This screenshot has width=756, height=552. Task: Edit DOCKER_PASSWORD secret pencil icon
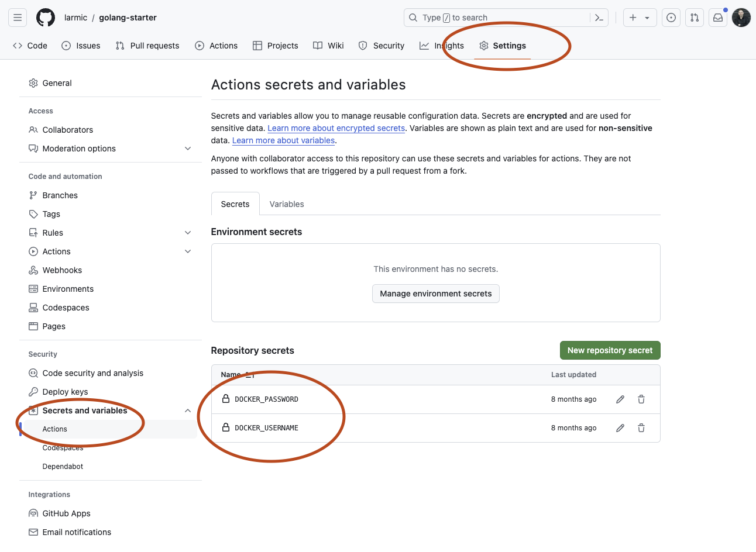(x=620, y=399)
